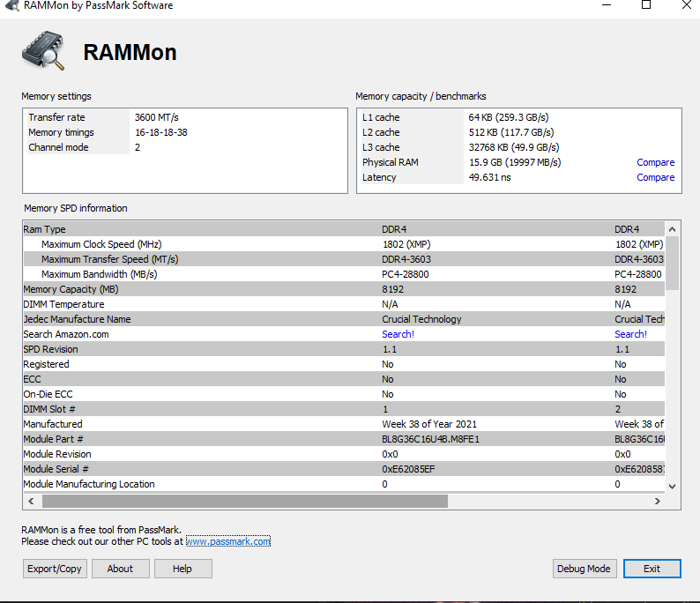Select the Module Part # row label

[x=53, y=439]
